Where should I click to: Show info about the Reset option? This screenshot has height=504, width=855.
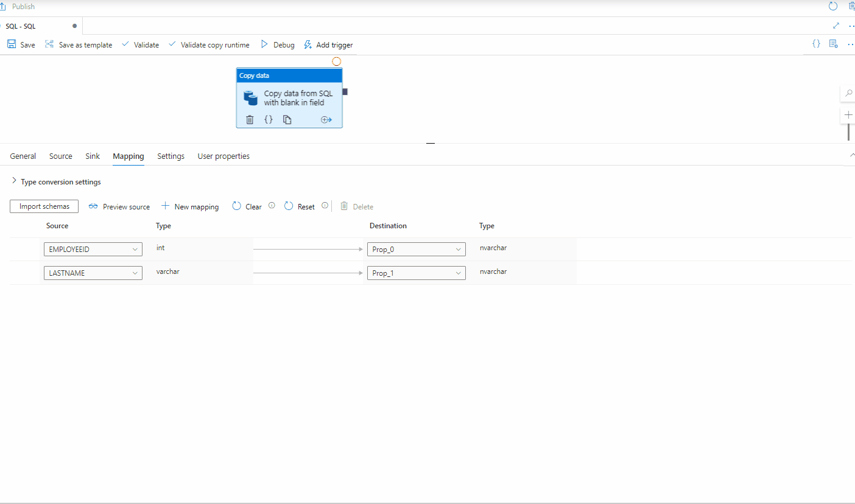(x=325, y=205)
